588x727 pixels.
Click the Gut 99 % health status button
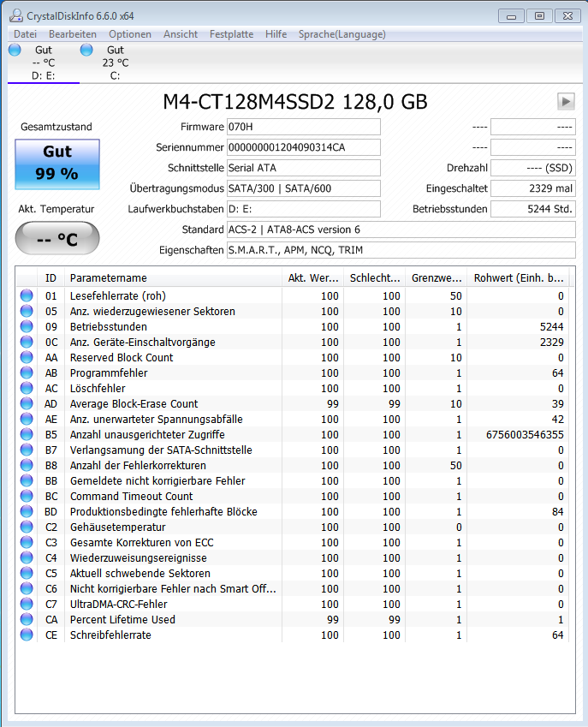click(57, 164)
